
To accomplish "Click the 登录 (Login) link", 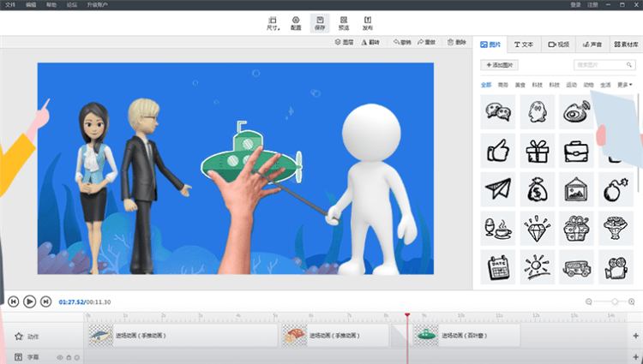I will (575, 4).
